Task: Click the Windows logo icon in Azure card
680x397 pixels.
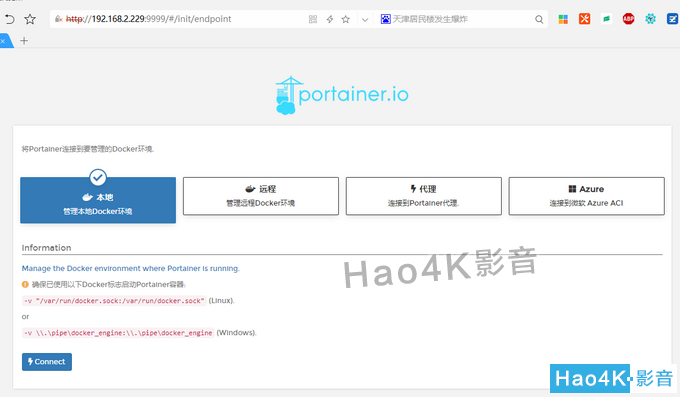Action: point(572,189)
